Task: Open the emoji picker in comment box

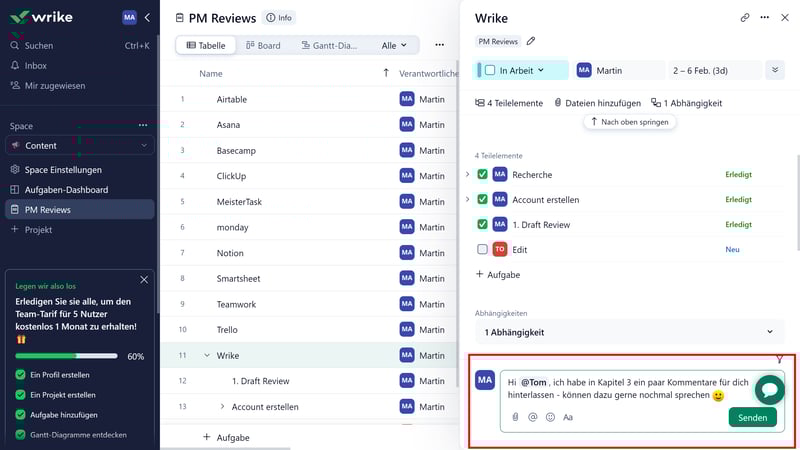Action: [550, 417]
